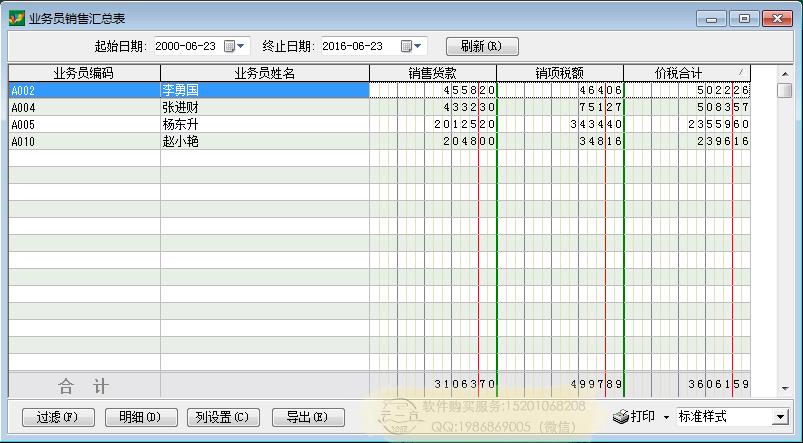Click the 销售货款 column header
The height and width of the screenshot is (443, 803).
[432, 73]
